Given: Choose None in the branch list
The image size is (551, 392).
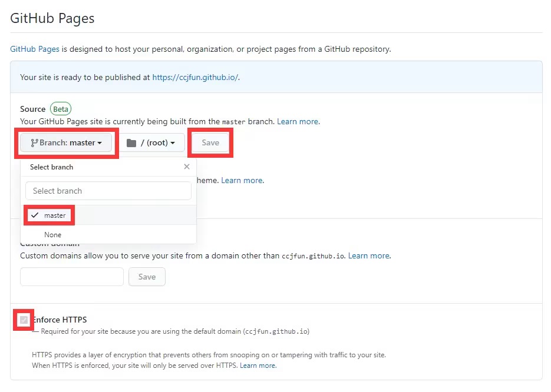Looking at the screenshot, I should click(52, 235).
